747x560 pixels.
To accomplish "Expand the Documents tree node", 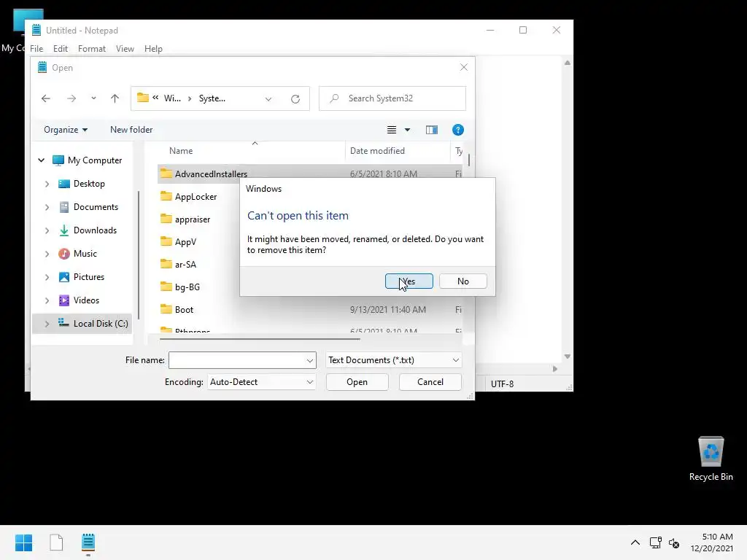I will point(47,207).
